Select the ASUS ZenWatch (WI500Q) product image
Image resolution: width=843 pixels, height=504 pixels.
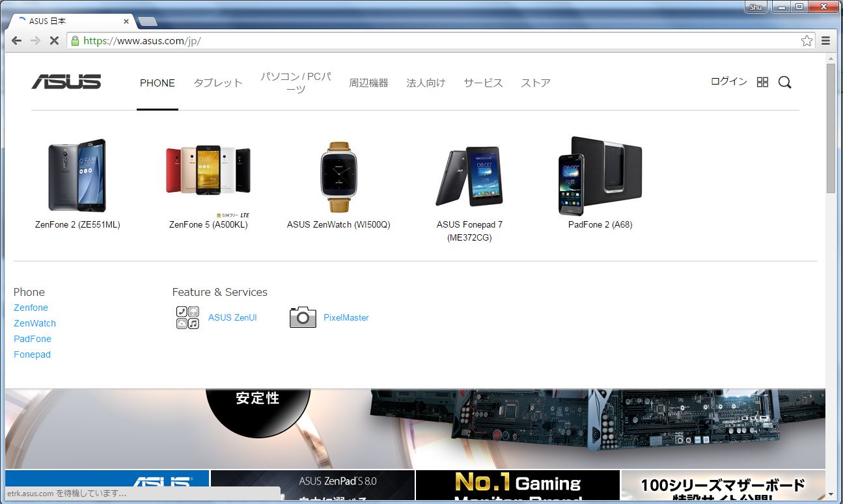click(339, 177)
